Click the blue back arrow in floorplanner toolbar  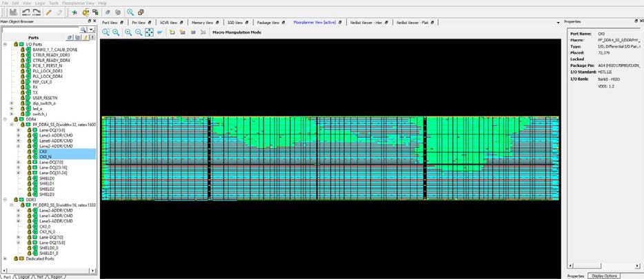pyautogui.click(x=160, y=32)
